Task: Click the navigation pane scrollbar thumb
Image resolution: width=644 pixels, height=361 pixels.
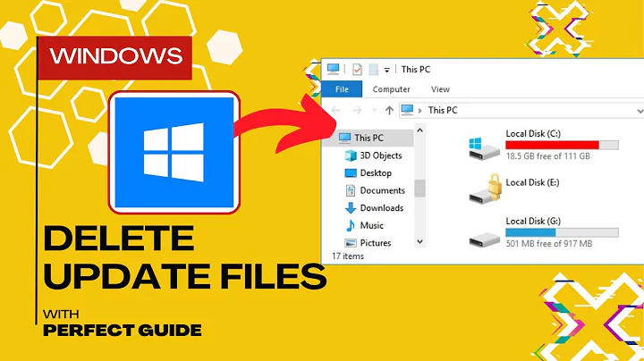Action: [x=419, y=189]
